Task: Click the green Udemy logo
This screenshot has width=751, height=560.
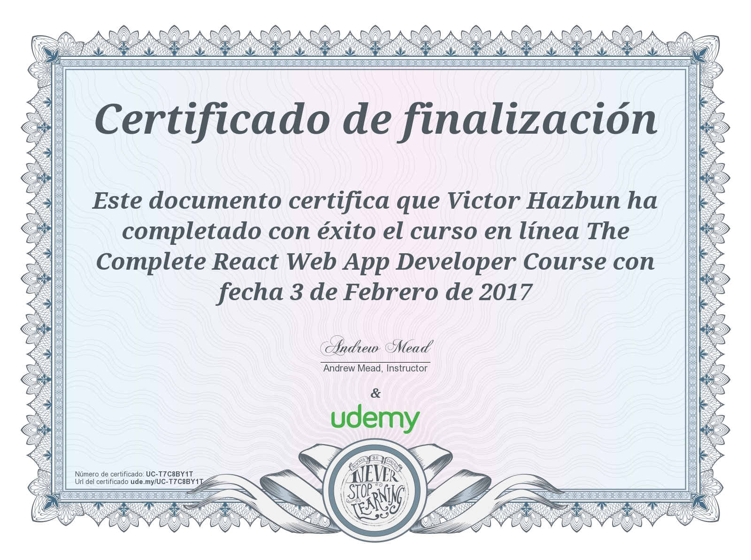Action: click(x=375, y=418)
